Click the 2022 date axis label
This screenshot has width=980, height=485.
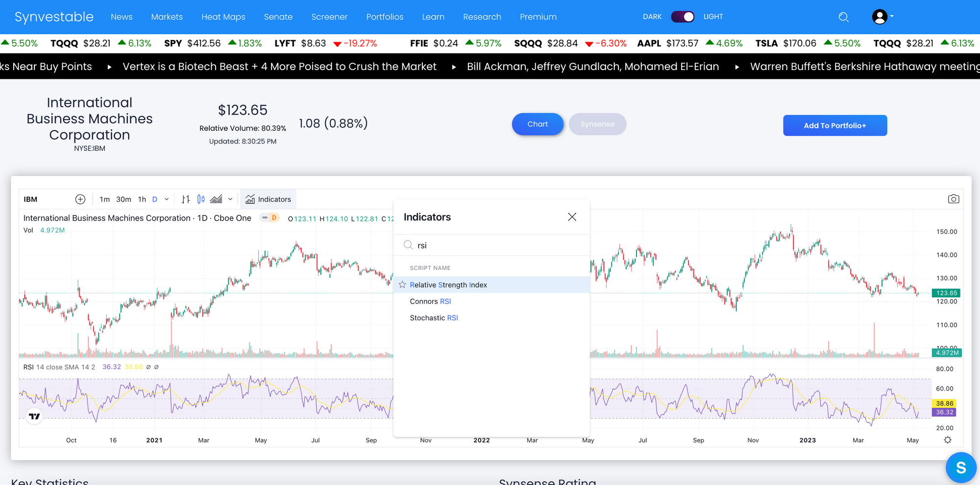click(x=482, y=440)
